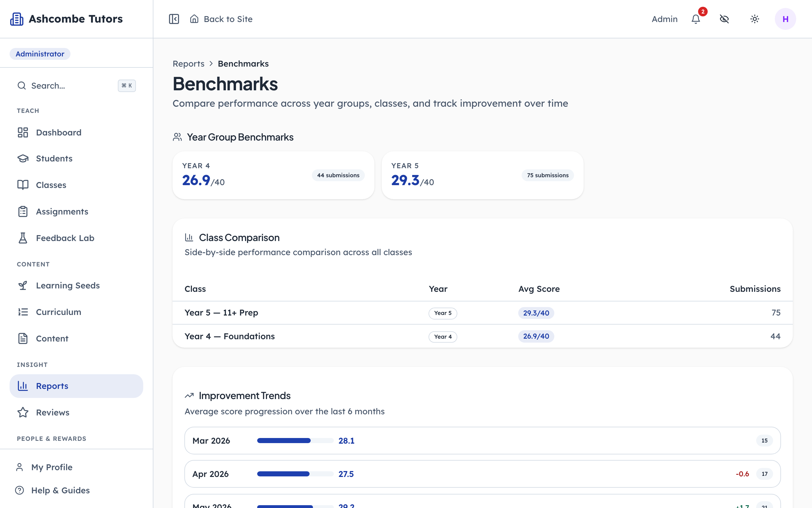The height and width of the screenshot is (508, 812).
Task: Select the Year 5 — 11+ Prep row
Action: point(482,313)
